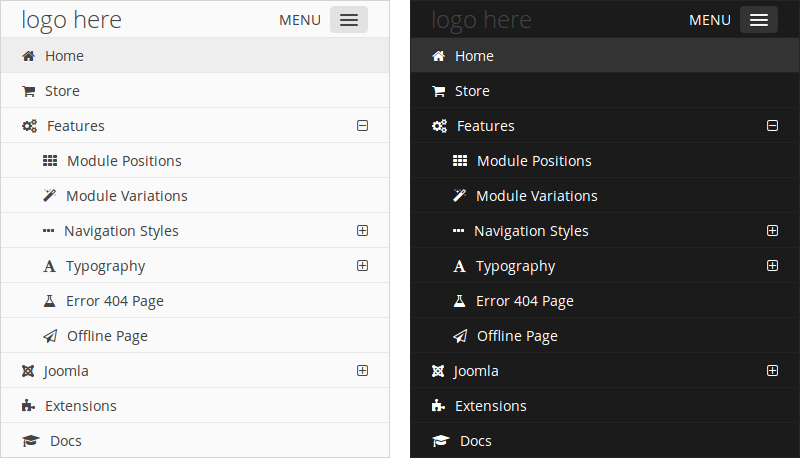Open Home label in light menu
This screenshot has height=458, width=800.
click(64, 56)
